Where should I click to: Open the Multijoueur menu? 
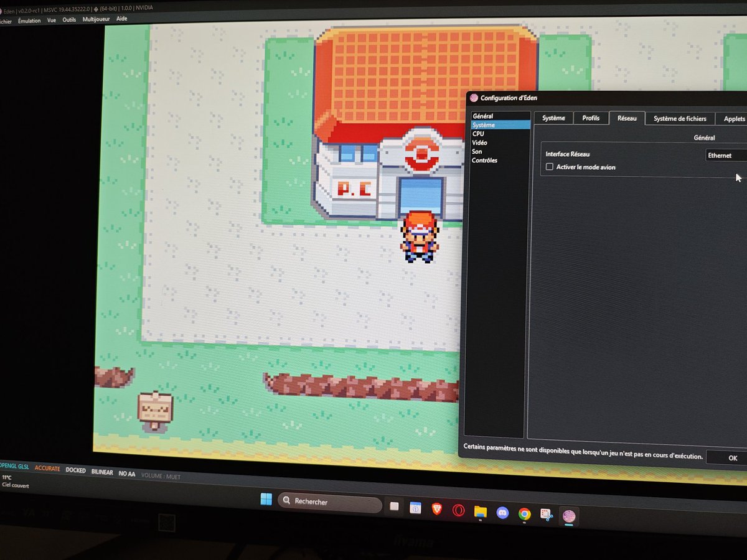click(96, 19)
